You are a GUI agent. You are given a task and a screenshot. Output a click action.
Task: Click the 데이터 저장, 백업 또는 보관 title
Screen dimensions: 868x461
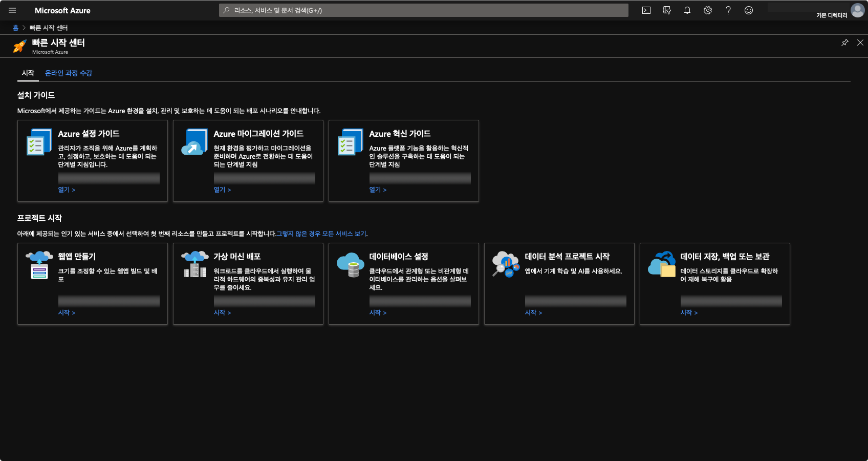coord(725,257)
